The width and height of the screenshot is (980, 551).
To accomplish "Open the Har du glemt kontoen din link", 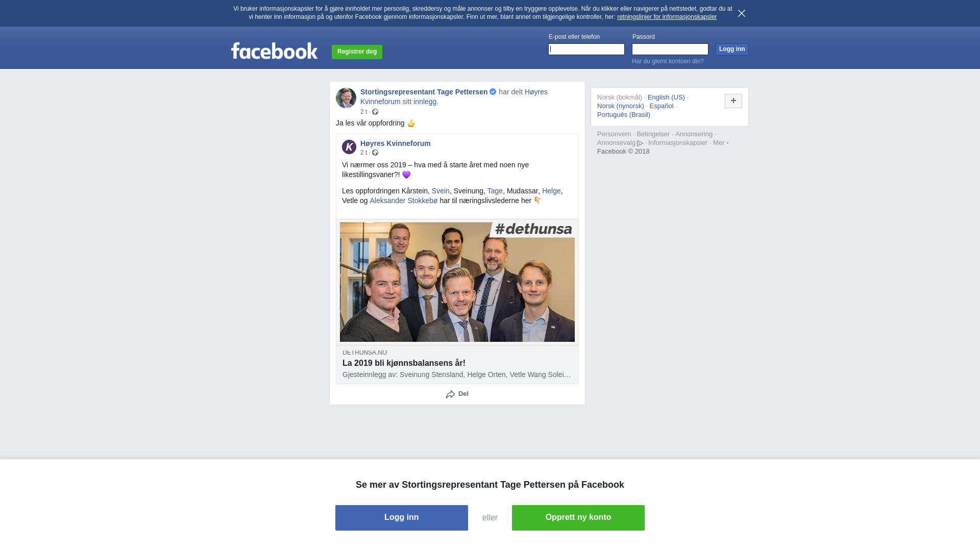I will tap(668, 61).
